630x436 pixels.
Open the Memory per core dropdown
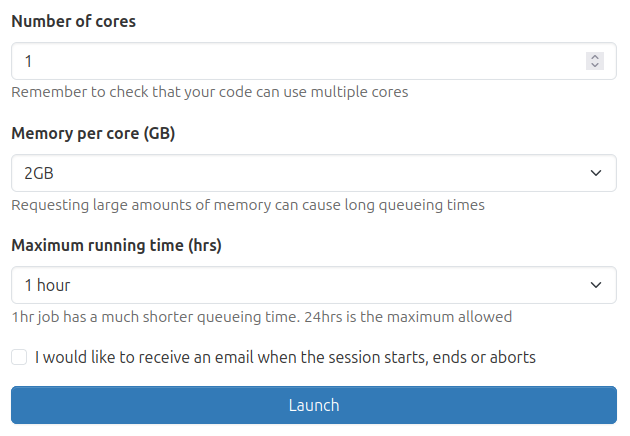click(x=300, y=173)
